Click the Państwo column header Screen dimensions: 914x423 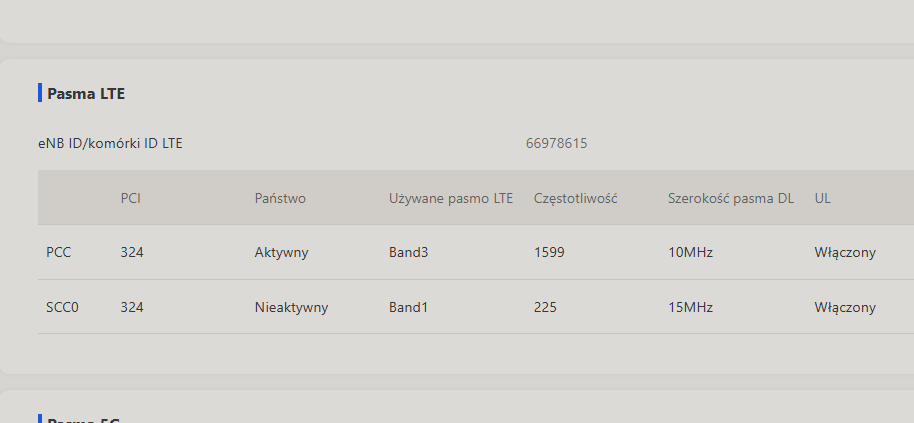click(280, 198)
